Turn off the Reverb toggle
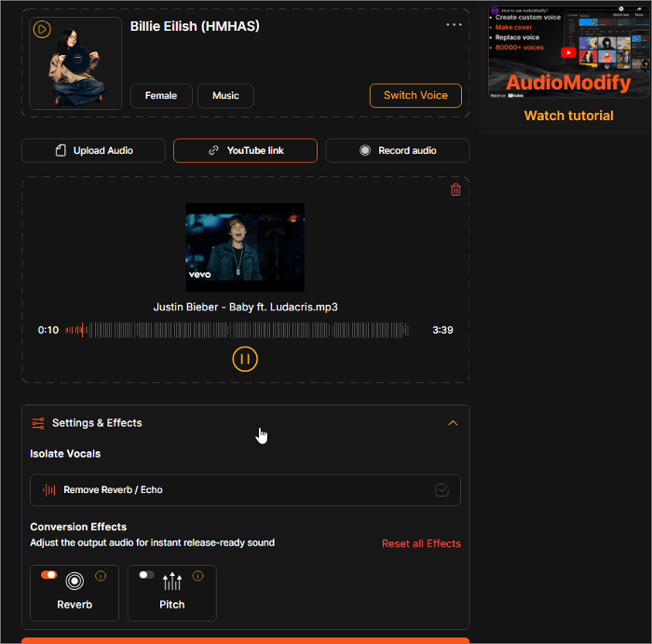652x644 pixels. (x=48, y=575)
